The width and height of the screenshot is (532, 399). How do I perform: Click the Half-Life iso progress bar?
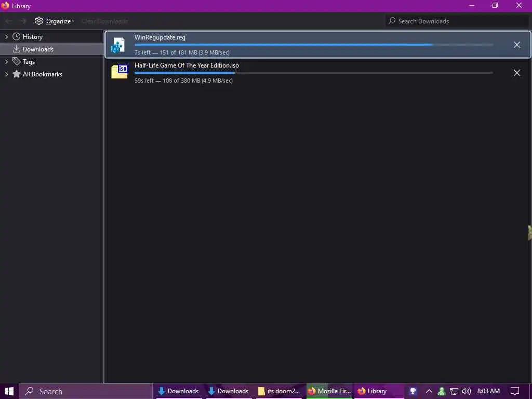(x=313, y=73)
